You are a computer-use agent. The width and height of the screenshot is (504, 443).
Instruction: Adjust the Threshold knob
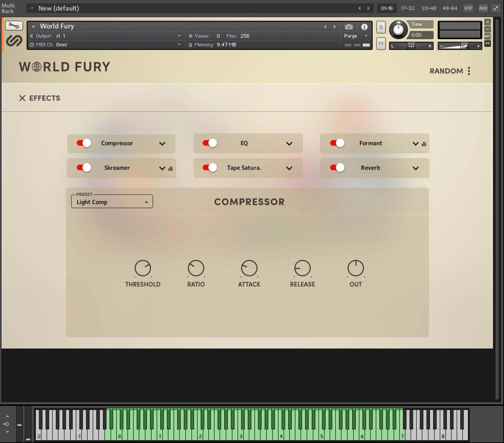[x=143, y=268]
